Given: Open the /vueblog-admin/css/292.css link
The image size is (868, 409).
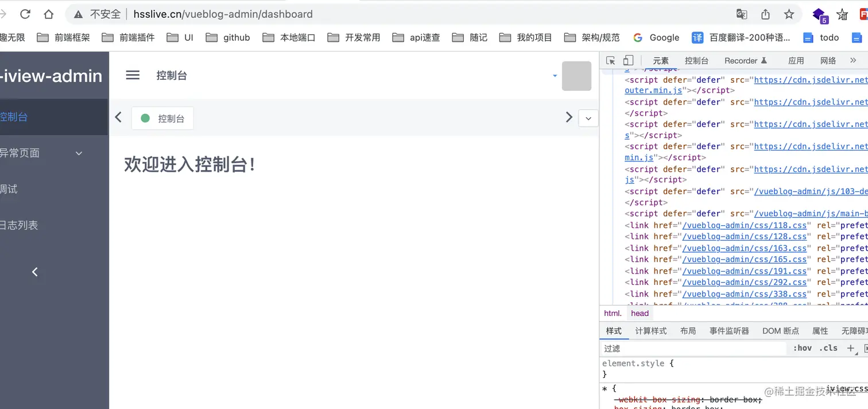Looking at the screenshot, I should (745, 282).
